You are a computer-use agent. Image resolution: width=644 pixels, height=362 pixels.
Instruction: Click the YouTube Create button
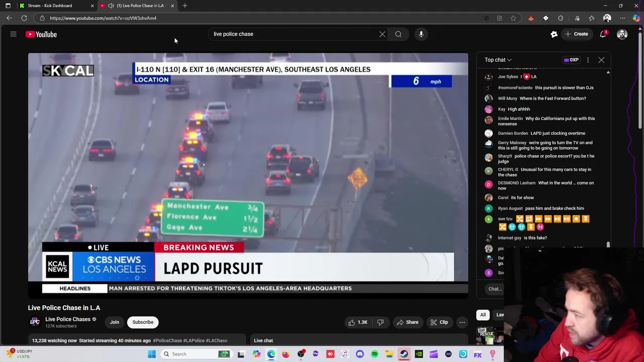pos(577,34)
